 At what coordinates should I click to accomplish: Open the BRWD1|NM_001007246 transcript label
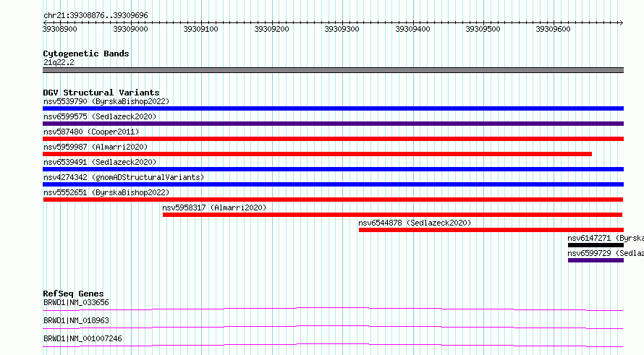click(82, 338)
